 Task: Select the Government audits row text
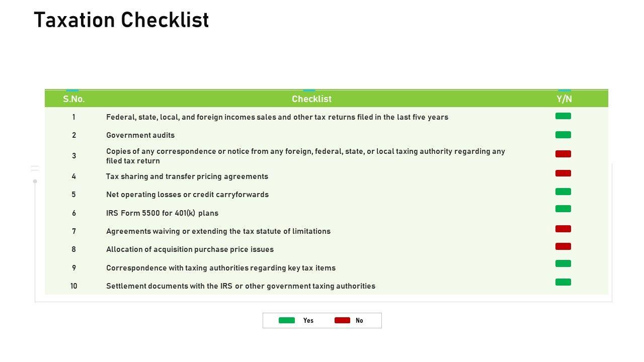(x=140, y=135)
